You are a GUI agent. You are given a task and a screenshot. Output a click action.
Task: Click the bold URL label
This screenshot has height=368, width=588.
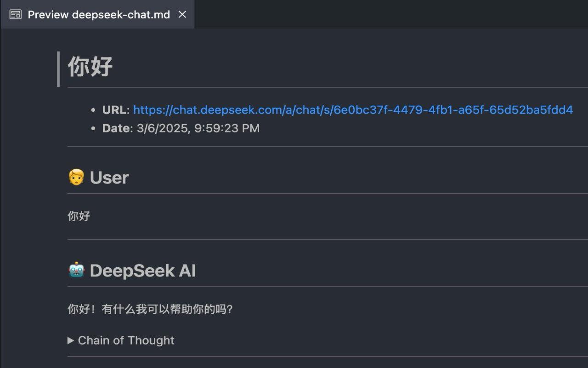point(116,110)
